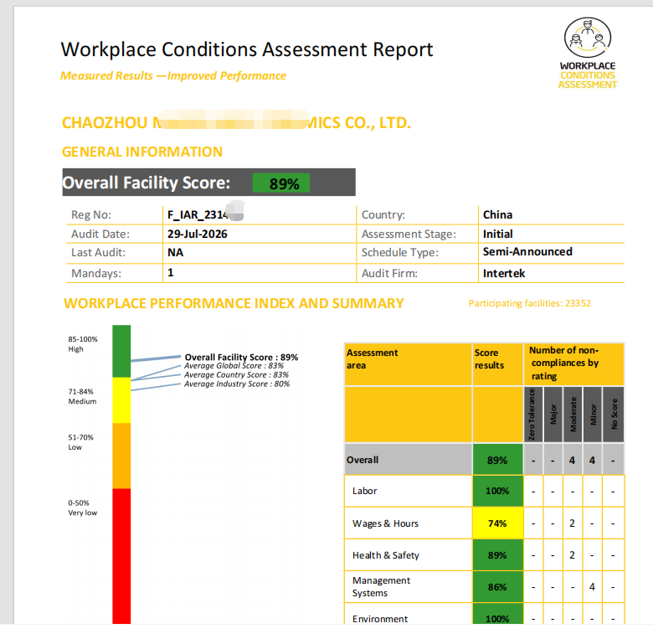Image resolution: width=653 pixels, height=644 pixels.
Task: Click Overall row Minor count '4'
Action: (592, 461)
